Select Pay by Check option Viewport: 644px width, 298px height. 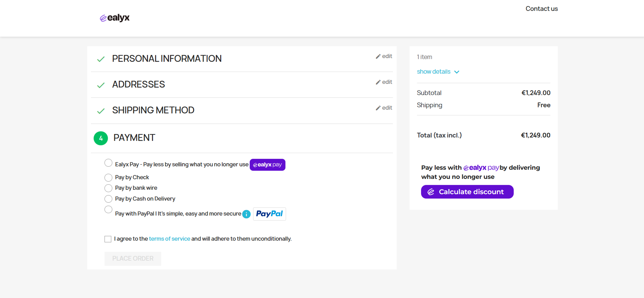point(108,177)
